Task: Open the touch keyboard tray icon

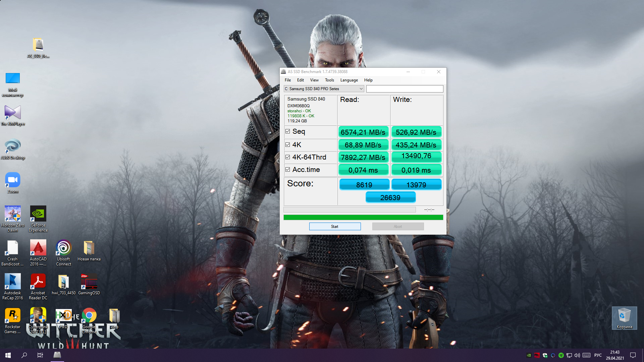Action: [587, 355]
